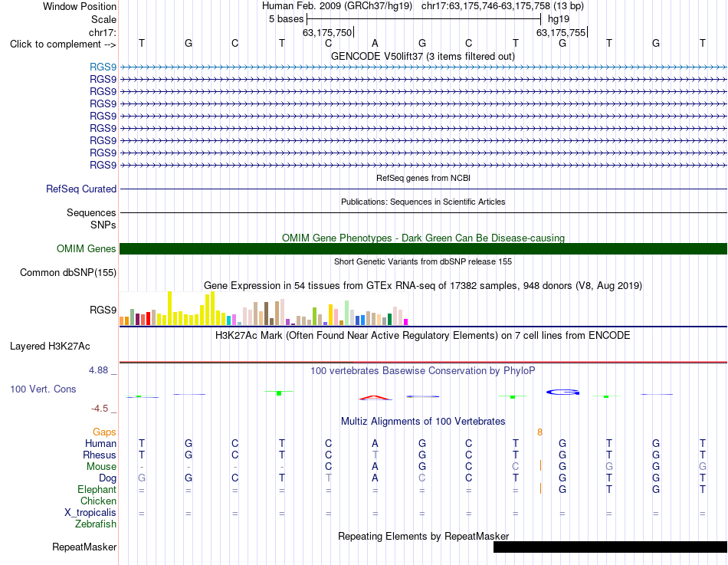Screen dimensions: 728x565
Task: Click the Scale label
Action: (x=103, y=19)
